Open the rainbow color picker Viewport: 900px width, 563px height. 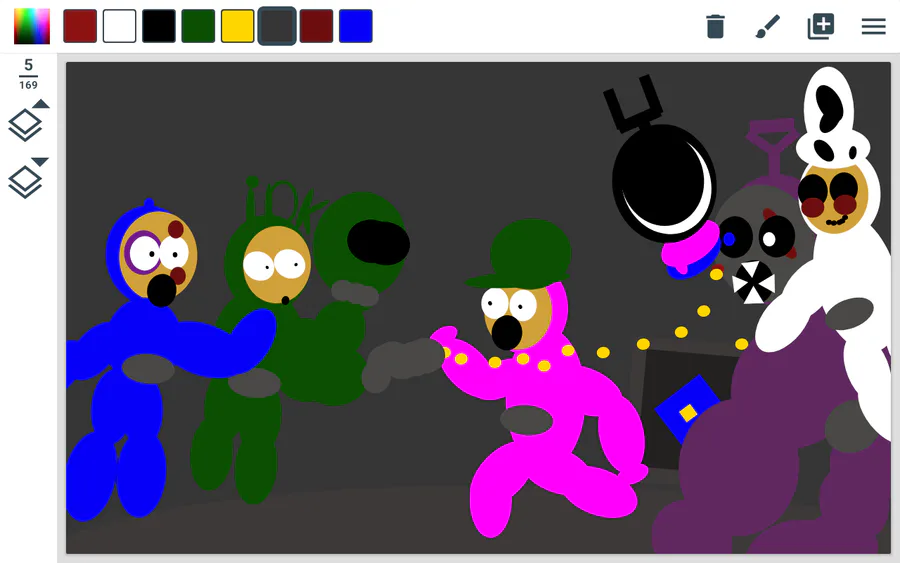point(32,26)
